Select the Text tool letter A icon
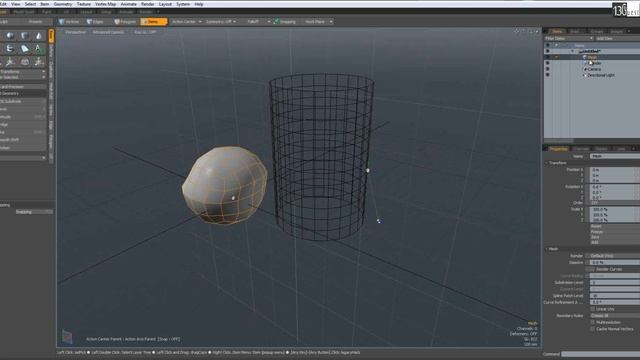640x360 pixels. click(39, 49)
